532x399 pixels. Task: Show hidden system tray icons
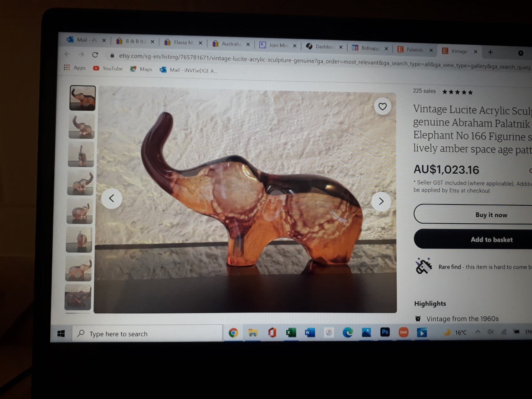[478, 332]
